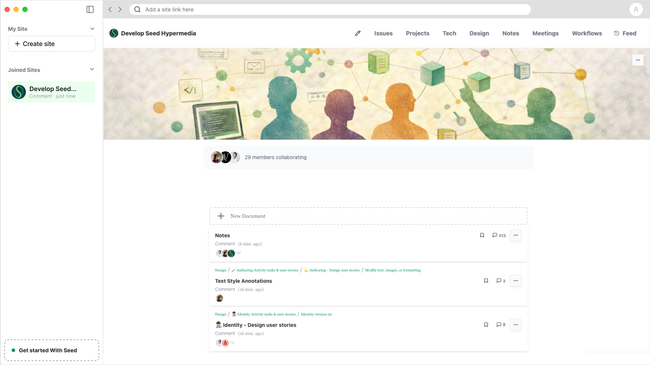This screenshot has height=365, width=650.
Task: Open the Workflows tab
Action: click(587, 33)
